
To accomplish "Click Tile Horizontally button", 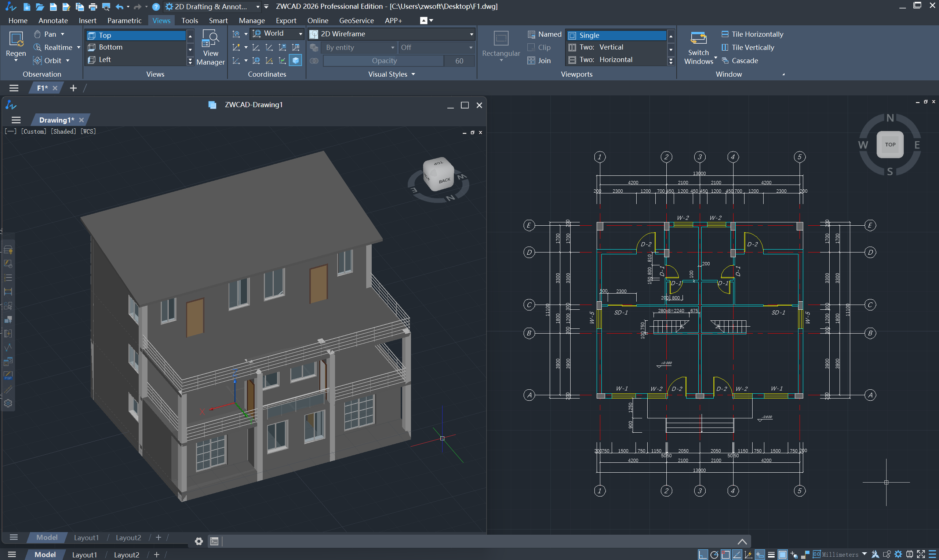I will point(752,34).
